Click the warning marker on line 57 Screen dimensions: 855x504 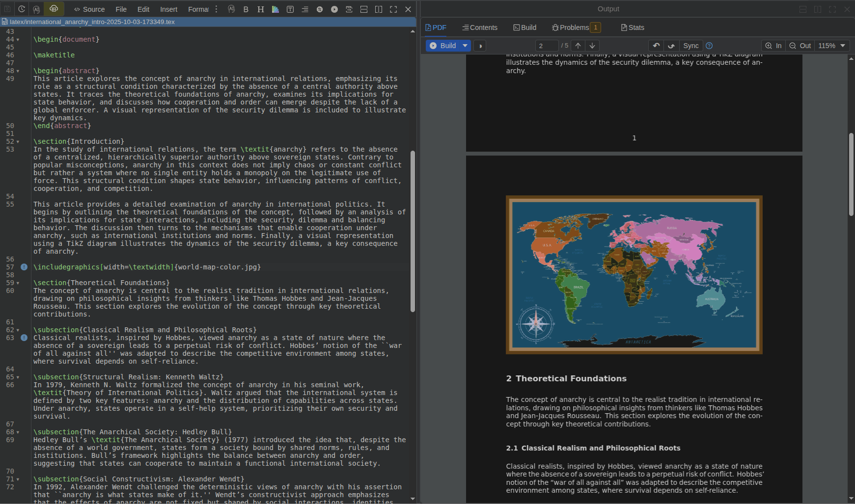tap(24, 267)
